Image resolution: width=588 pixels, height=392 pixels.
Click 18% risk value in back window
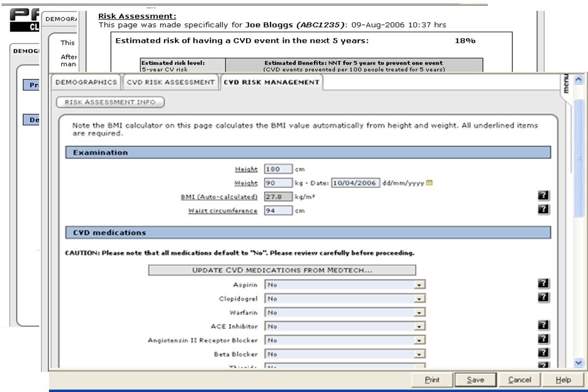pyautogui.click(x=465, y=40)
